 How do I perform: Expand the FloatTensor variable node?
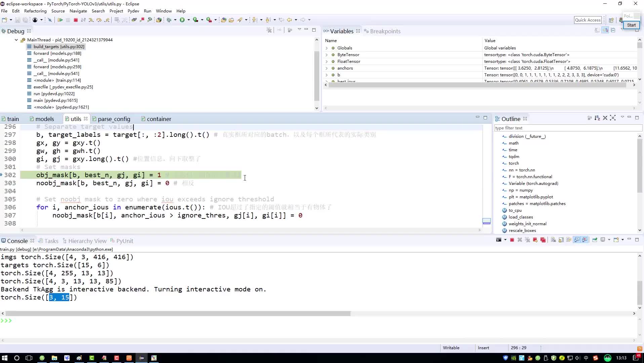[326, 62]
